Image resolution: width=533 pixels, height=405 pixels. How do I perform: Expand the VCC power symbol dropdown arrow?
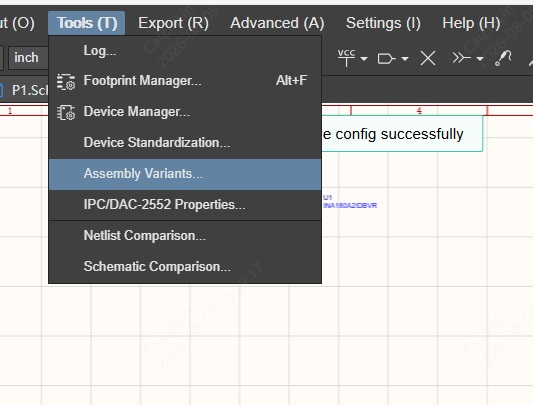364,59
